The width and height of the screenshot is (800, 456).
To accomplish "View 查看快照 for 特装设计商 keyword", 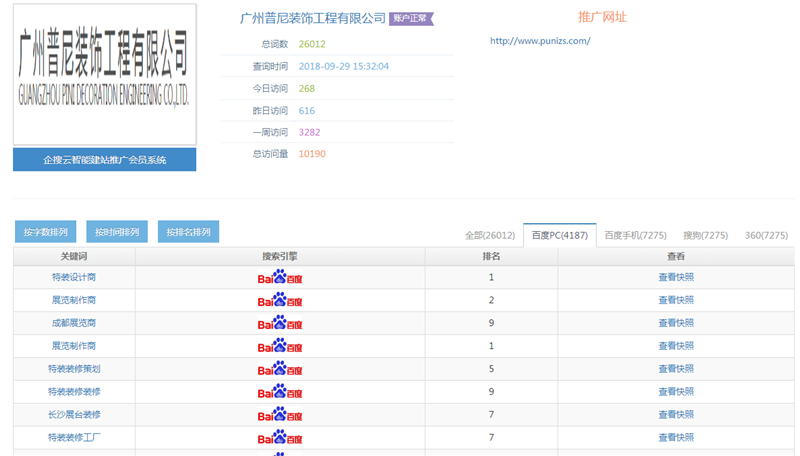I will pyautogui.click(x=676, y=277).
